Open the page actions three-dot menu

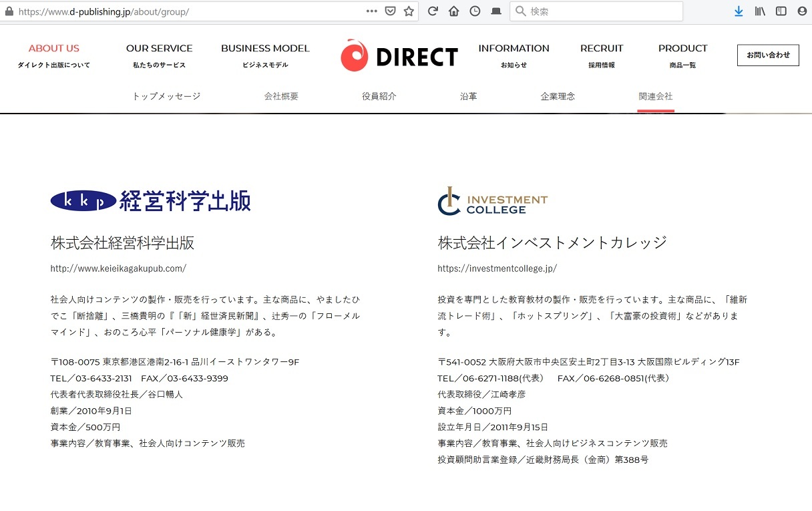click(x=372, y=11)
